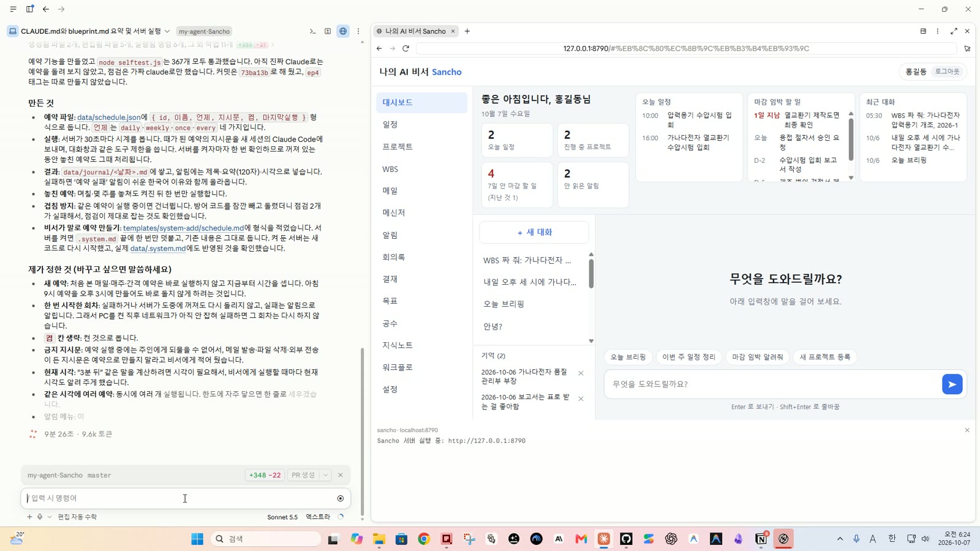The image size is (980, 551).
Task: Click the conversation list scrollbar thumb
Action: [591, 273]
